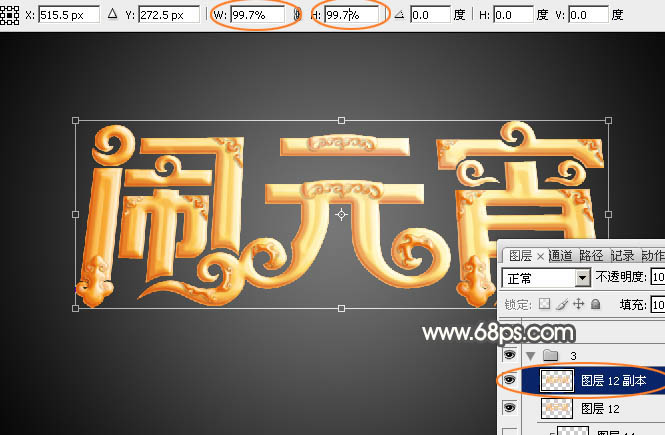Click the top-right transform handle

coord(608,120)
